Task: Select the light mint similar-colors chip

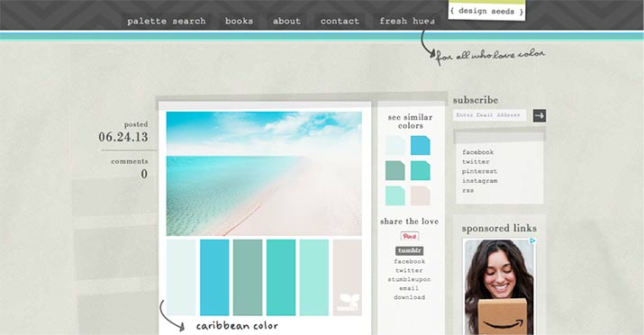Action: coord(395,195)
